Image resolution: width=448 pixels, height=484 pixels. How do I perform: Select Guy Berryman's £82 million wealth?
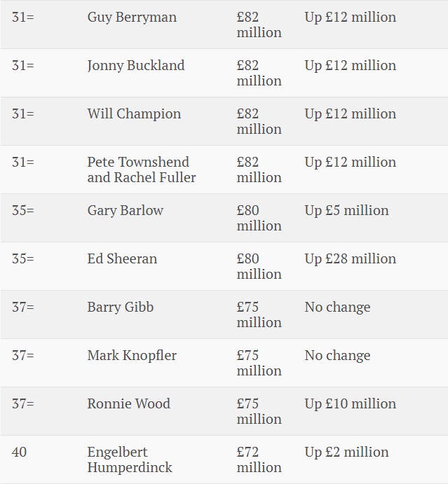point(259,25)
